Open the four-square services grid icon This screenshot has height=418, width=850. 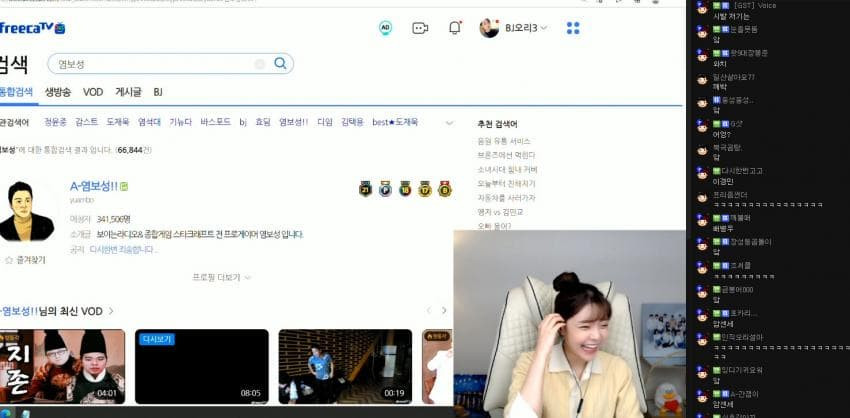[x=573, y=28]
